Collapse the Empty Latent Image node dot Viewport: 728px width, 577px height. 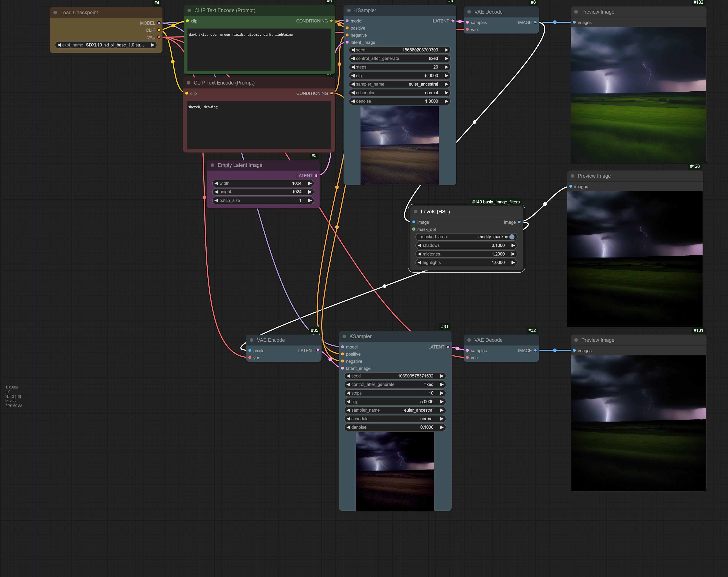(212, 165)
